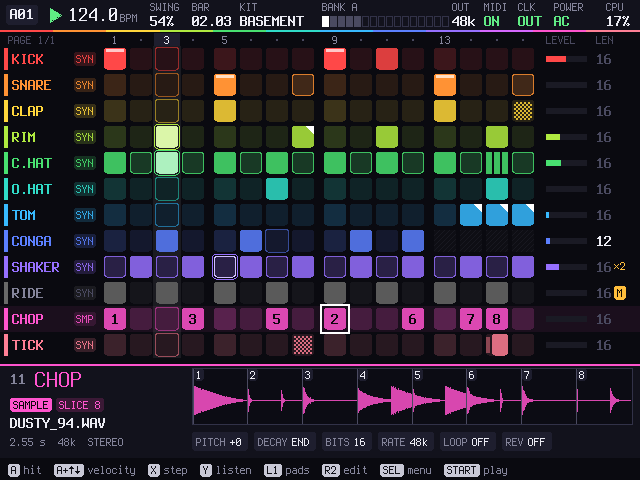Toggle REV OFF setting
Screen dimensions: 640x480
point(525,442)
